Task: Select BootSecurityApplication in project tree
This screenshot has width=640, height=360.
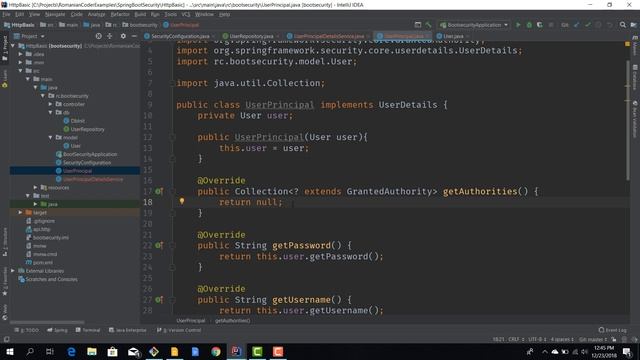Action: coord(90,154)
